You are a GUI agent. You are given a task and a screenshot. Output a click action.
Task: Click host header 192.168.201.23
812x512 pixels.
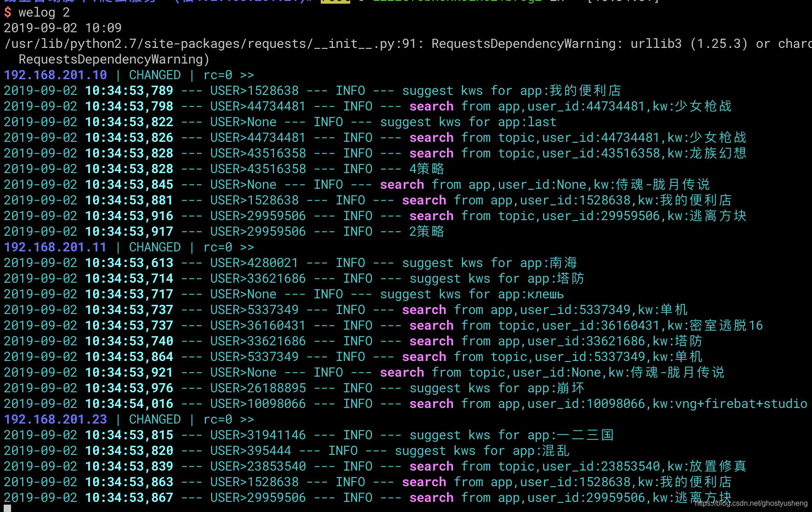tap(55, 419)
